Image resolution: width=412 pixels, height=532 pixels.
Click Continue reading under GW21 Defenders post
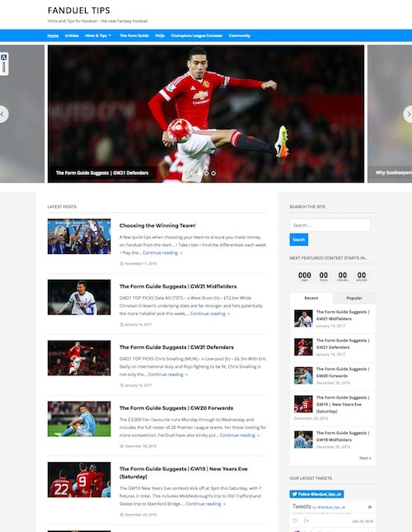point(168,374)
